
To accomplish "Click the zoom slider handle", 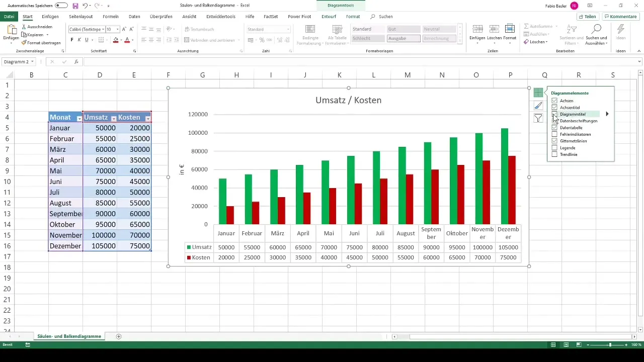I will click(x=610, y=345).
